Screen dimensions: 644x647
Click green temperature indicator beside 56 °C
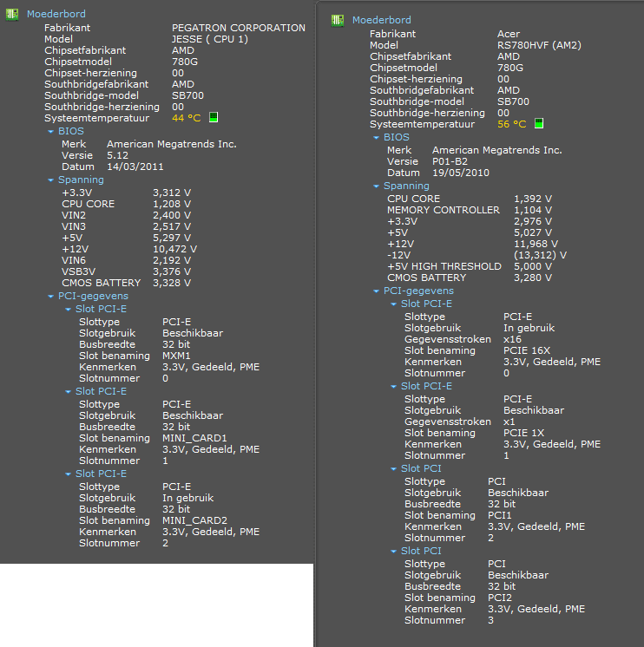[539, 123]
